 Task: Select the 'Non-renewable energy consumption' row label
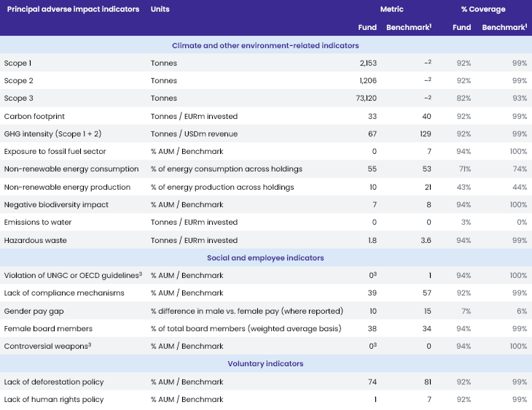61,169
